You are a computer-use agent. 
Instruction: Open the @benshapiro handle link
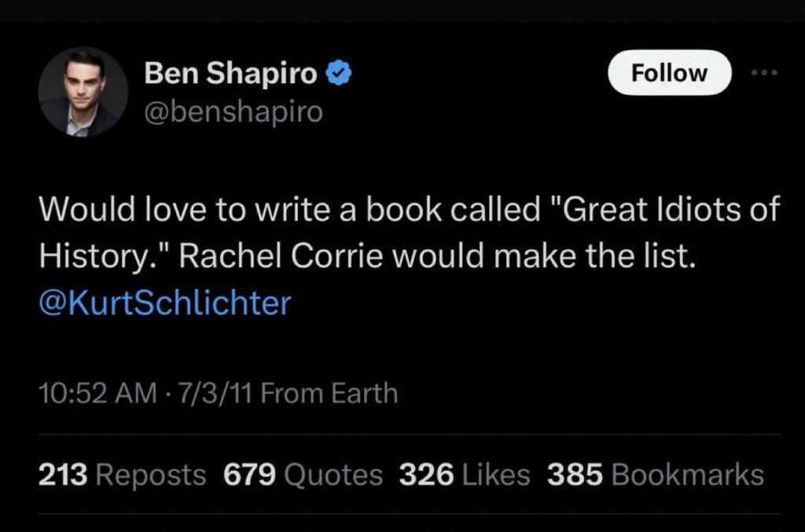(x=233, y=112)
